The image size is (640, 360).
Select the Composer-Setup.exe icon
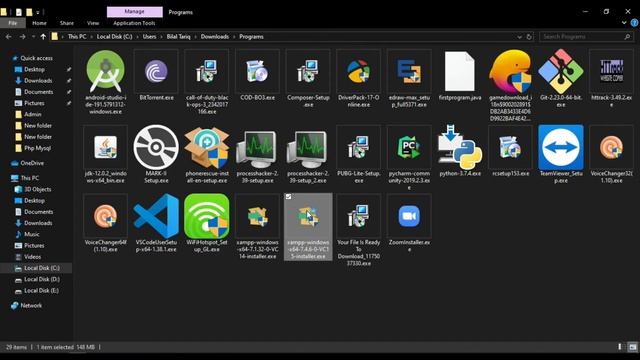pyautogui.click(x=308, y=71)
